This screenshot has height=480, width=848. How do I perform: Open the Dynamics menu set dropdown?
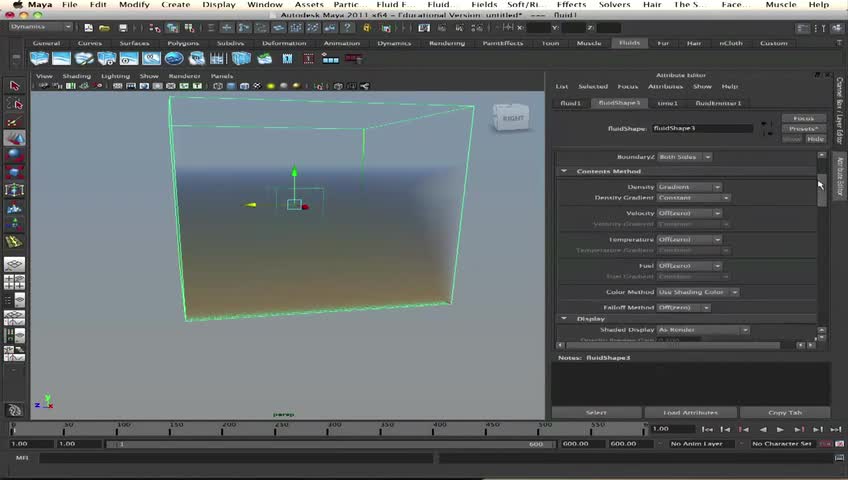coord(40,27)
